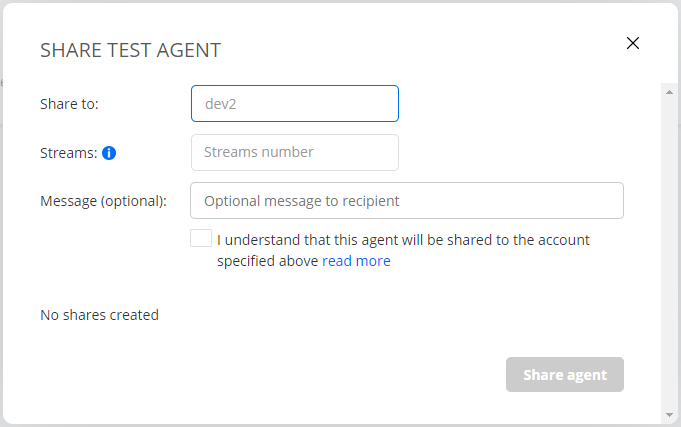Click the "Share to:" label

[x=69, y=103]
